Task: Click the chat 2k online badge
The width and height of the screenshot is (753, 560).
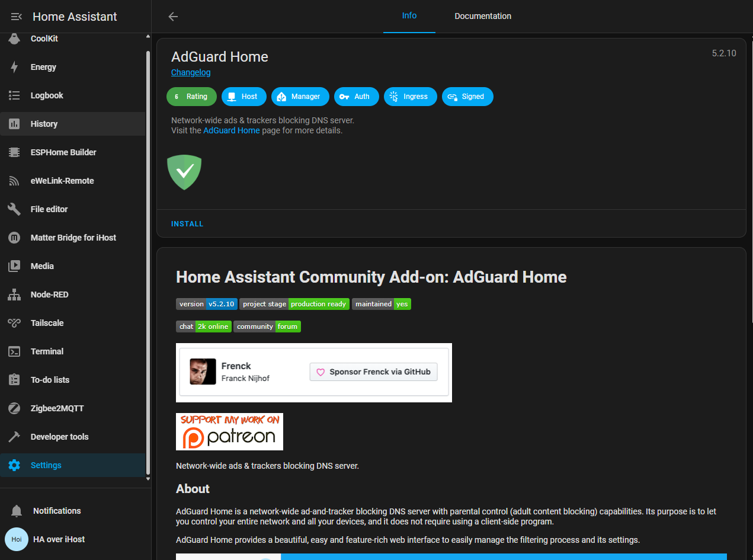Action: [x=204, y=327]
